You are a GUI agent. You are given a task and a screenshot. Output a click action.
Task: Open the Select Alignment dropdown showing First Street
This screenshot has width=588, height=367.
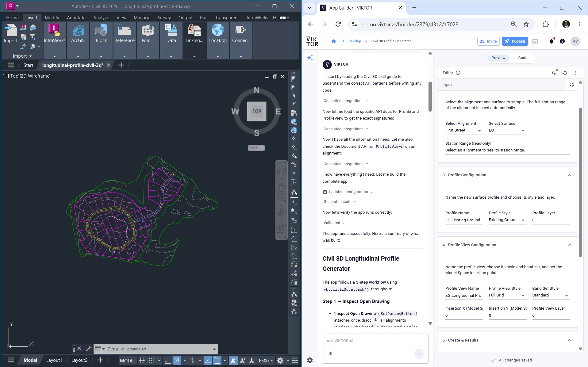click(x=464, y=130)
